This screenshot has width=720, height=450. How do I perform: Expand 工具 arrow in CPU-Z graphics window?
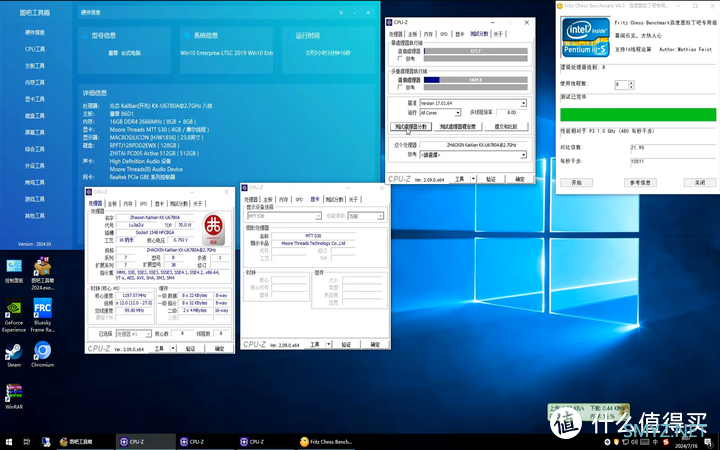(x=329, y=344)
